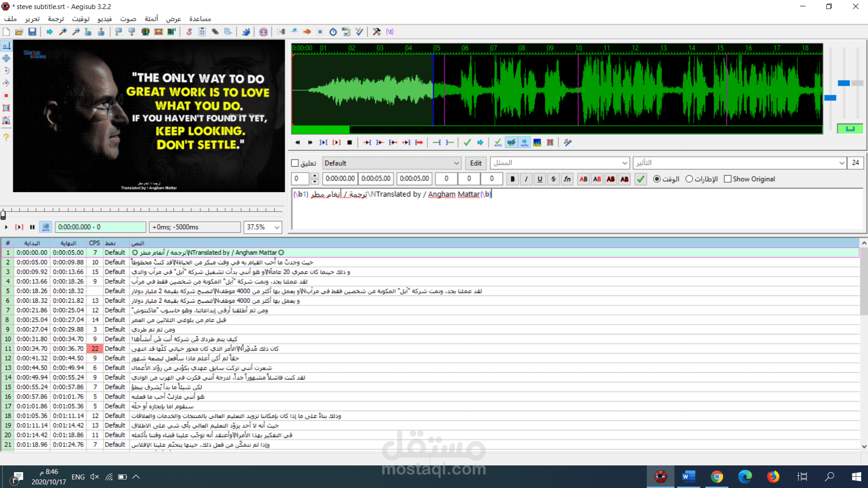The image size is (868, 488).
Task: Commit line with green check beside AB buttons
Action: pos(641,179)
